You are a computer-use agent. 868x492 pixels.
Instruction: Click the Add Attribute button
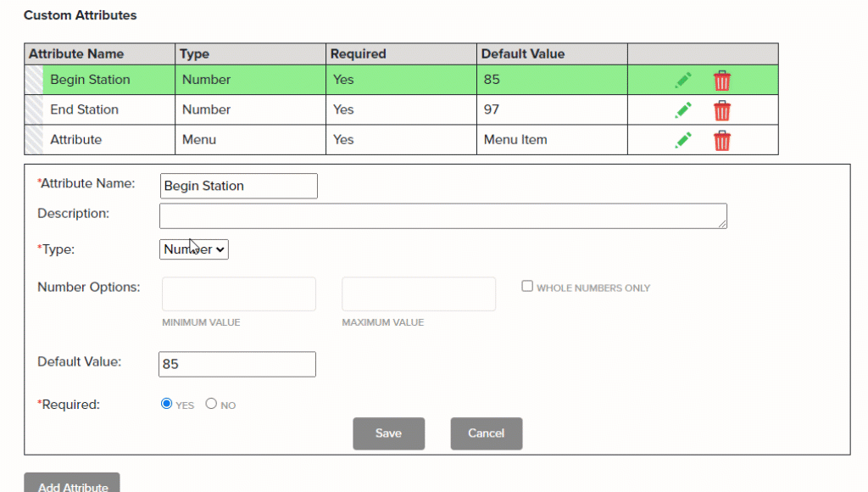tap(71, 484)
